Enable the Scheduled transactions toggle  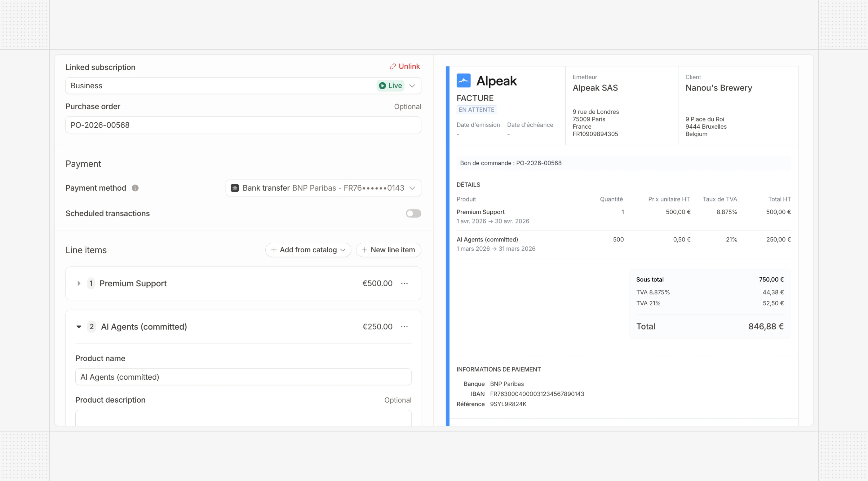tap(413, 214)
